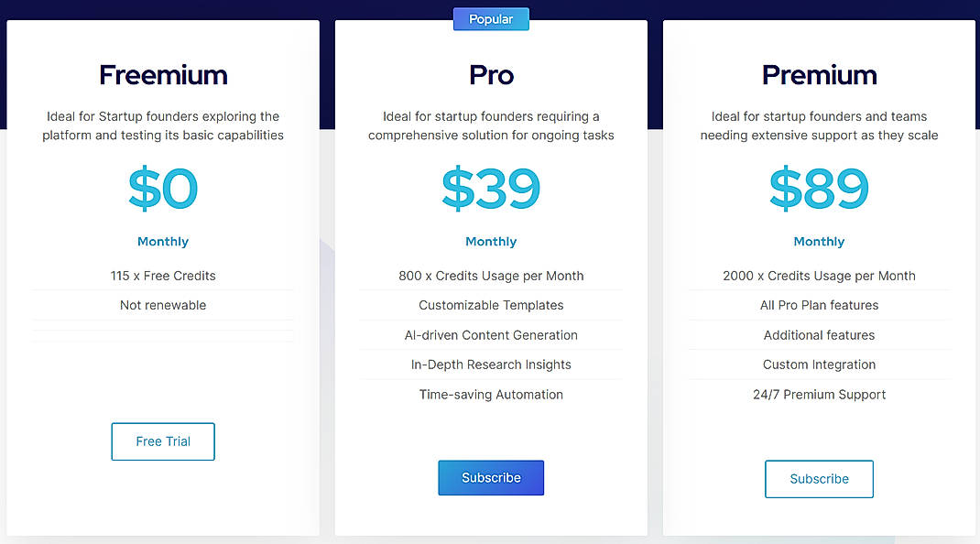Click Monthly under the Freemium price
The width and height of the screenshot is (980, 544).
tap(162, 241)
